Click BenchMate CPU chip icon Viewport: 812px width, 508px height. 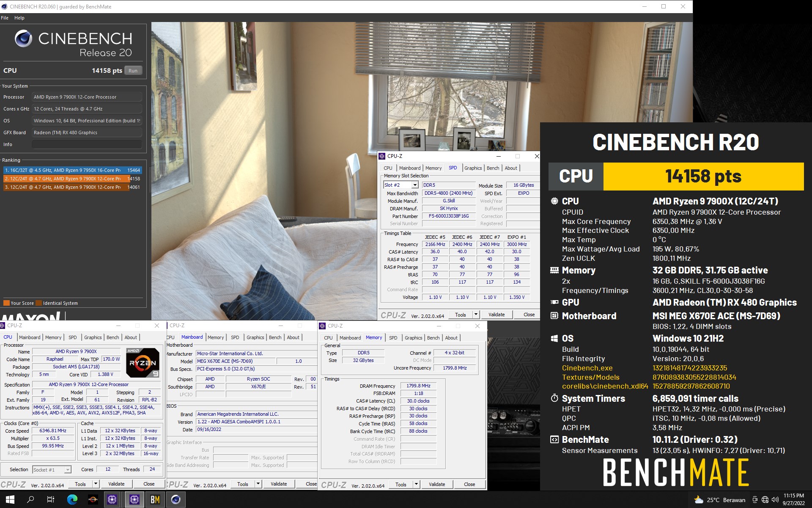pyautogui.click(x=554, y=201)
